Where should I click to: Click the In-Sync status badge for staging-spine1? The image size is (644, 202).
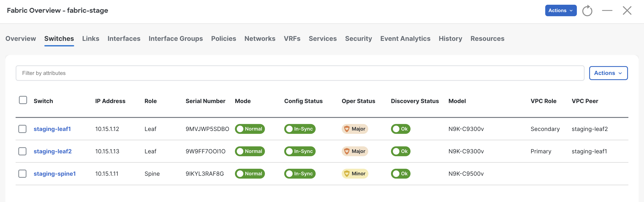(x=300, y=173)
